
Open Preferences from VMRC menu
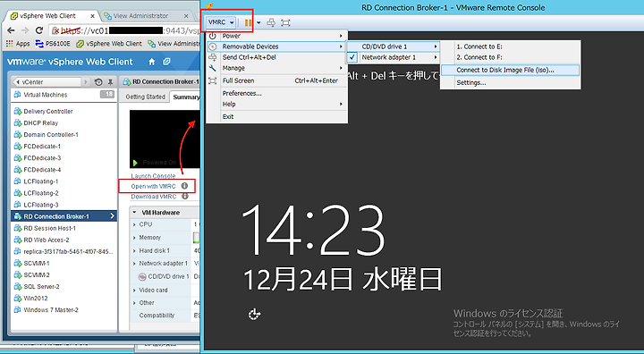276,93
